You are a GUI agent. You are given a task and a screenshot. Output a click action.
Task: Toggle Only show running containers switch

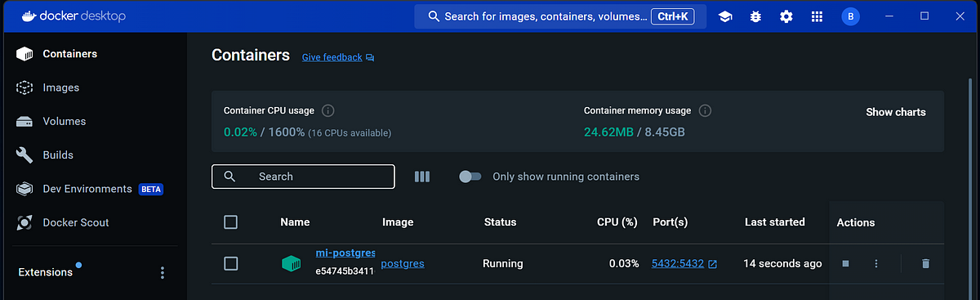click(x=470, y=177)
